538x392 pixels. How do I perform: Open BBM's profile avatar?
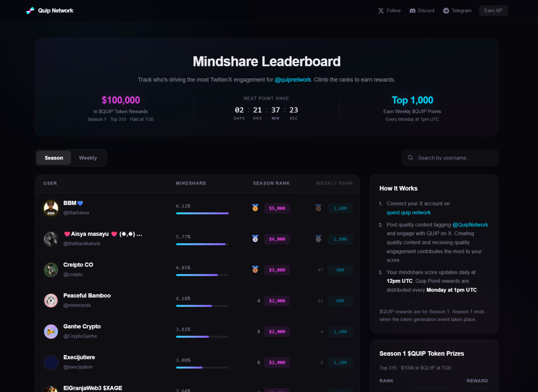tap(51, 208)
